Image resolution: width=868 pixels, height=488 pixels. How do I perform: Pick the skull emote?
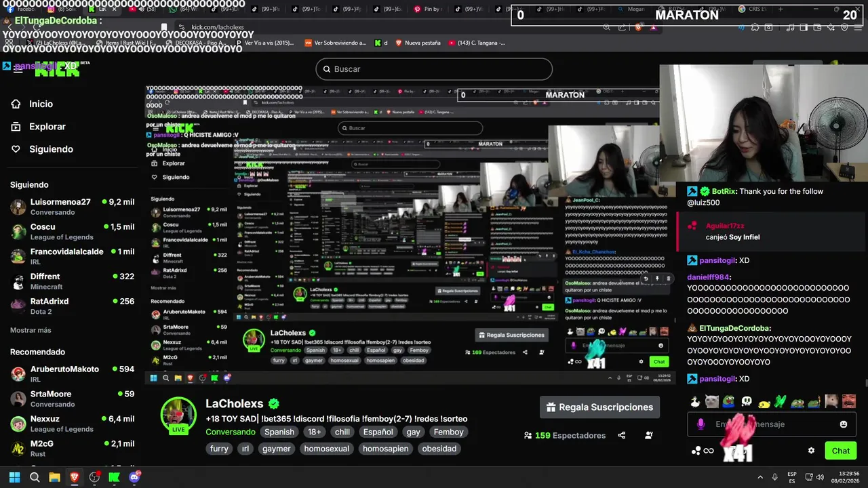747,401
